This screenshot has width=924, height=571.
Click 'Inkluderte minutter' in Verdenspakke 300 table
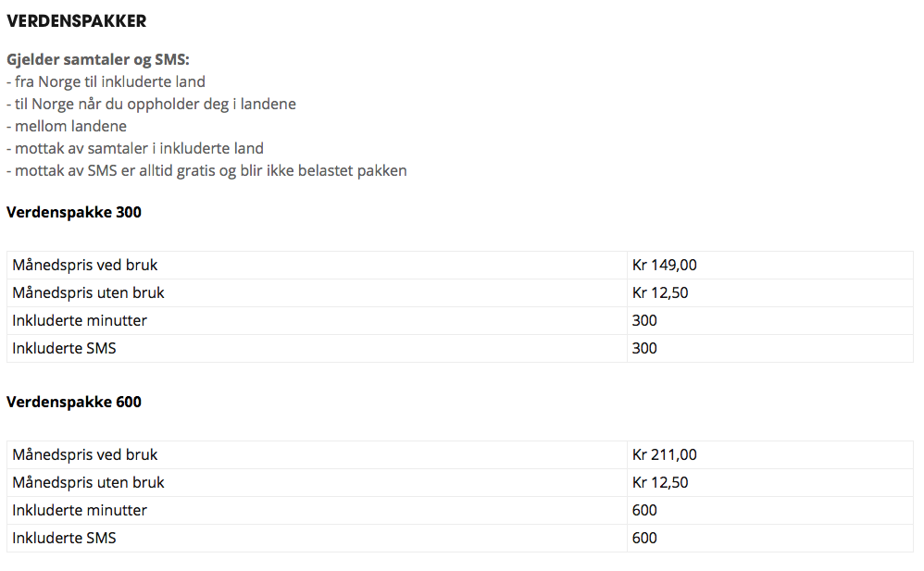click(80, 320)
